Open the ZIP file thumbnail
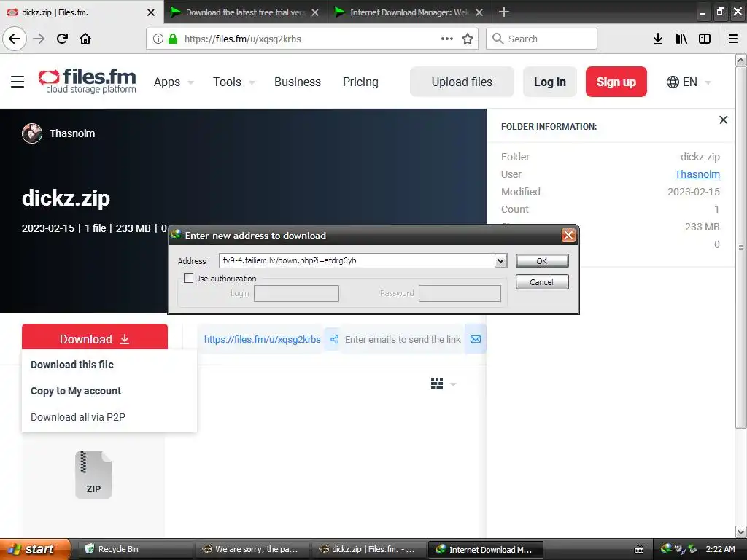 click(93, 475)
